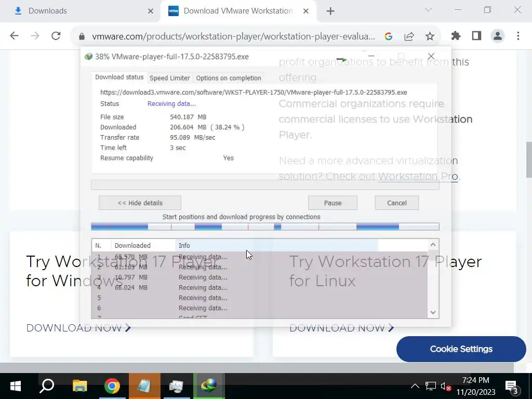Screen dimensions: 532x399
Task: Open the clock showing 7:24 PM
Action: coord(476,386)
